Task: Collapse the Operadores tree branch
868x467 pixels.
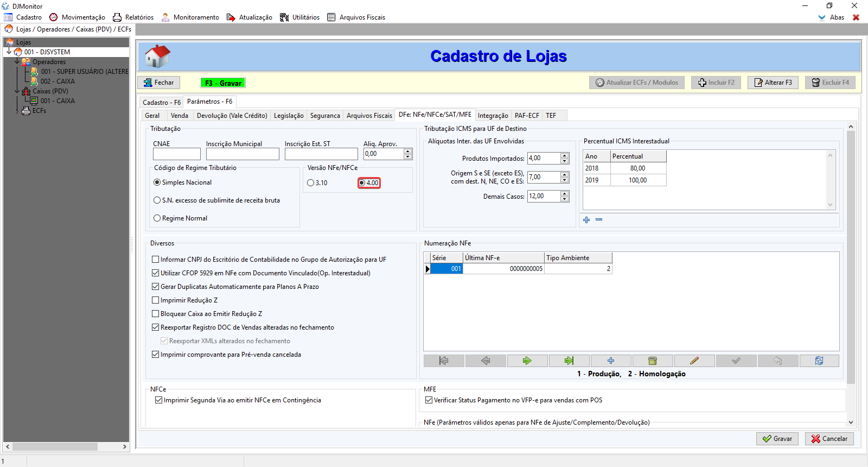Action: point(17,62)
